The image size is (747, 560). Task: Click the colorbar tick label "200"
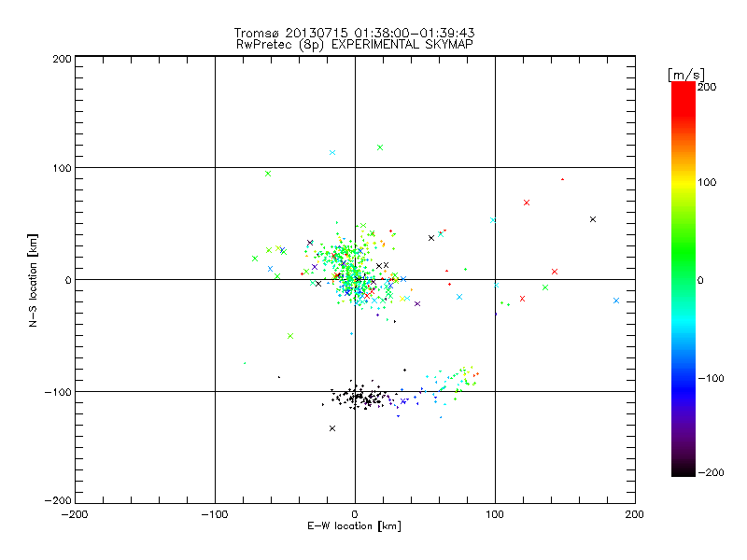(707, 87)
